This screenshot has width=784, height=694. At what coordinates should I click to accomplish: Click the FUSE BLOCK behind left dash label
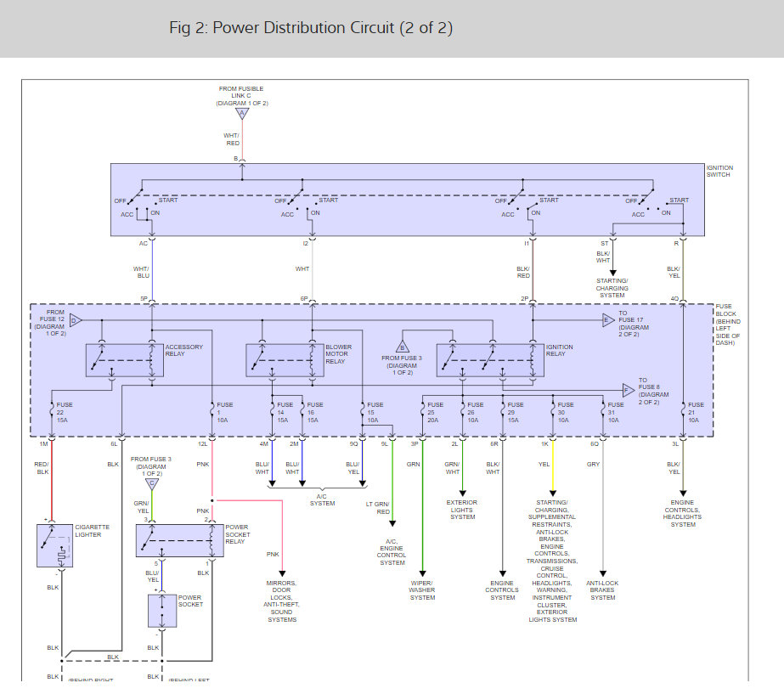[x=727, y=324]
